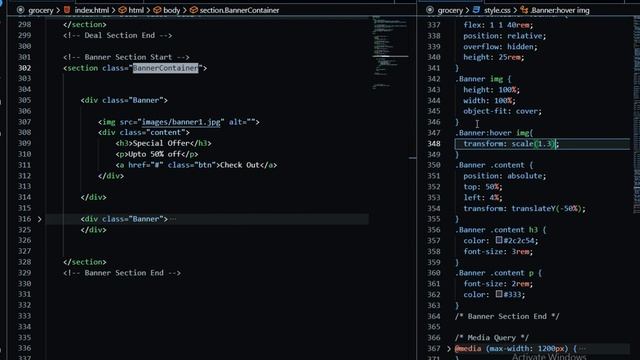This screenshot has height=360, width=640.
Task: Click the 'Banner Section Start' comment
Action: coord(126,57)
